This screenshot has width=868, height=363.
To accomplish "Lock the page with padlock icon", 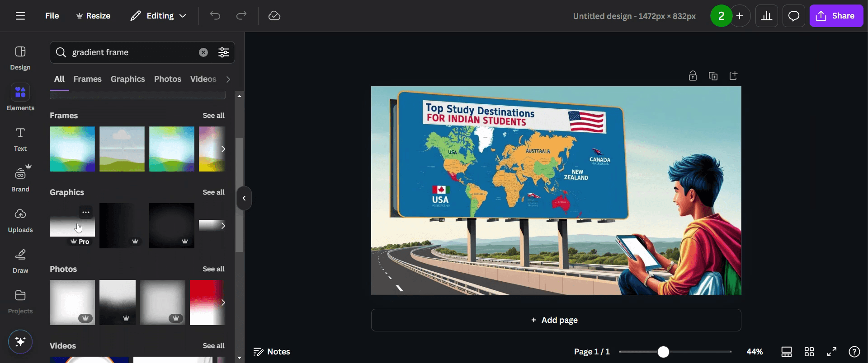I will tap(693, 76).
